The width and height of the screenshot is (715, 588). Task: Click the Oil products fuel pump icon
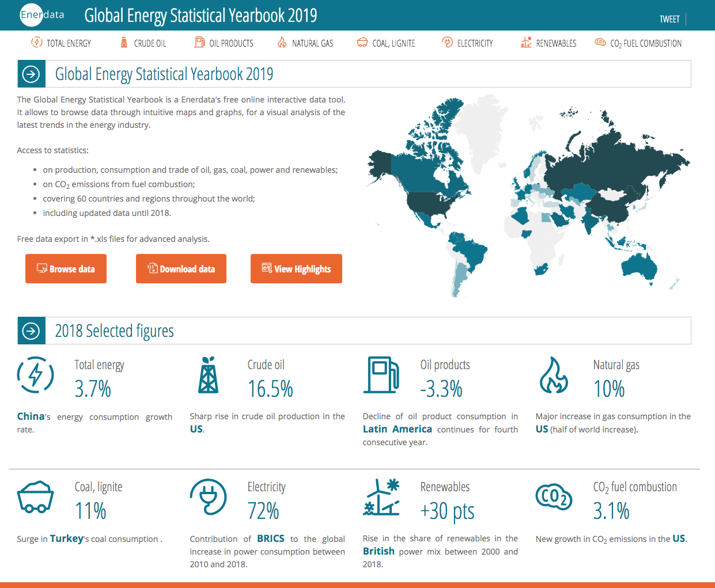(x=381, y=375)
